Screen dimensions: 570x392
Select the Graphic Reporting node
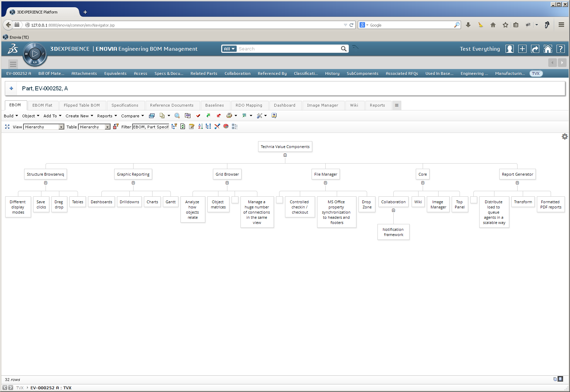(133, 174)
